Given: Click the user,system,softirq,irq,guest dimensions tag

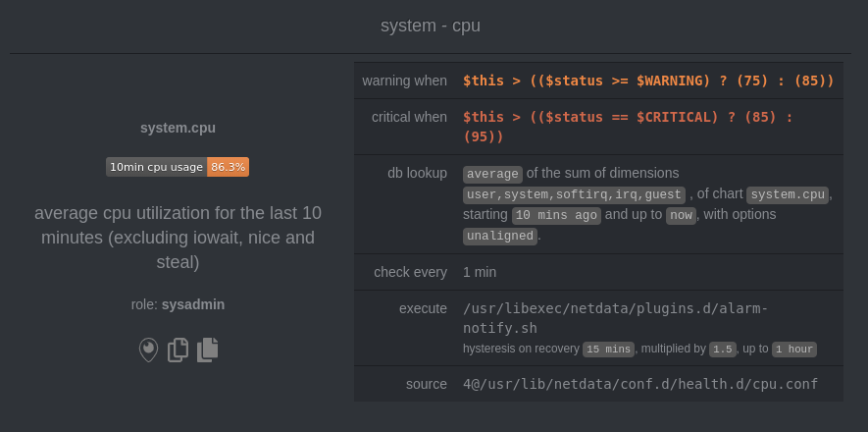Looking at the screenshot, I should click(x=574, y=195).
